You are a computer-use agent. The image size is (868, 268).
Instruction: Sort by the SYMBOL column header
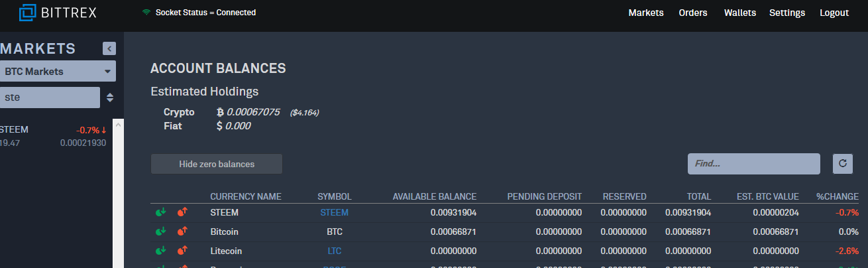tap(335, 196)
